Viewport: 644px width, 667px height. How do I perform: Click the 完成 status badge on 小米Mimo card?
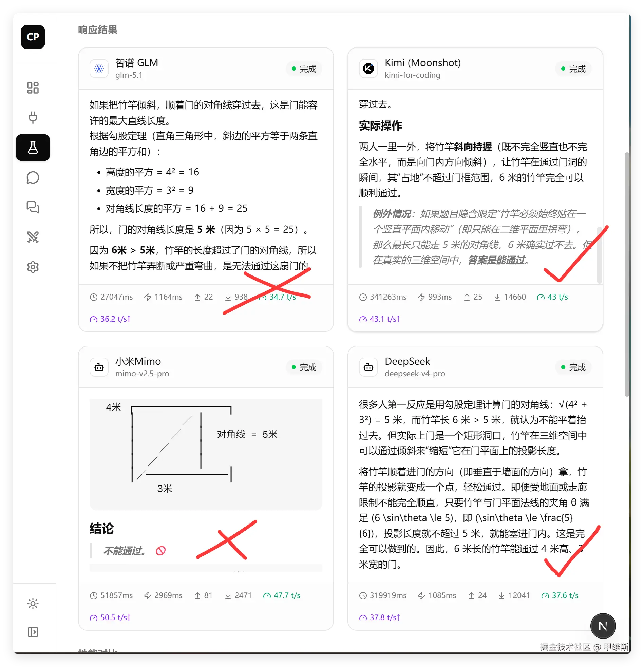click(304, 367)
